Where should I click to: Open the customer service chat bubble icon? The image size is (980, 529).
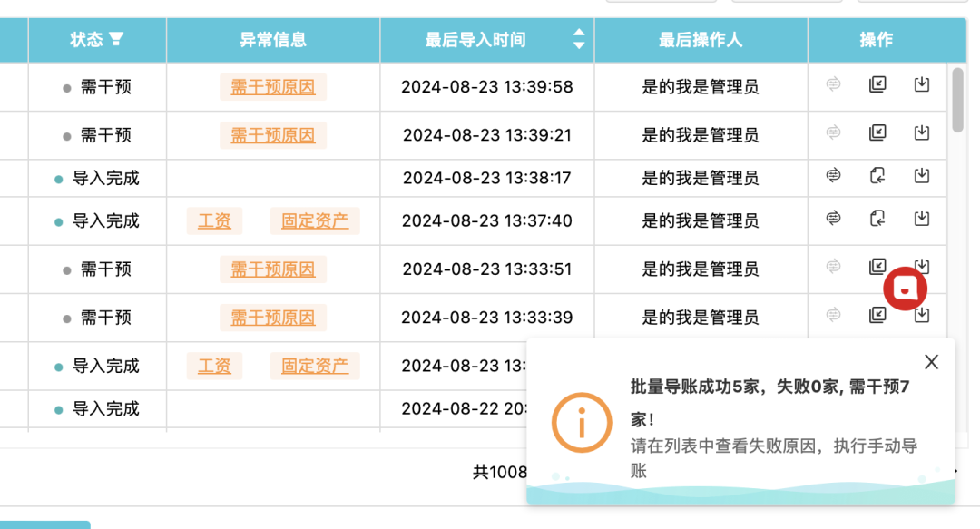(904, 289)
